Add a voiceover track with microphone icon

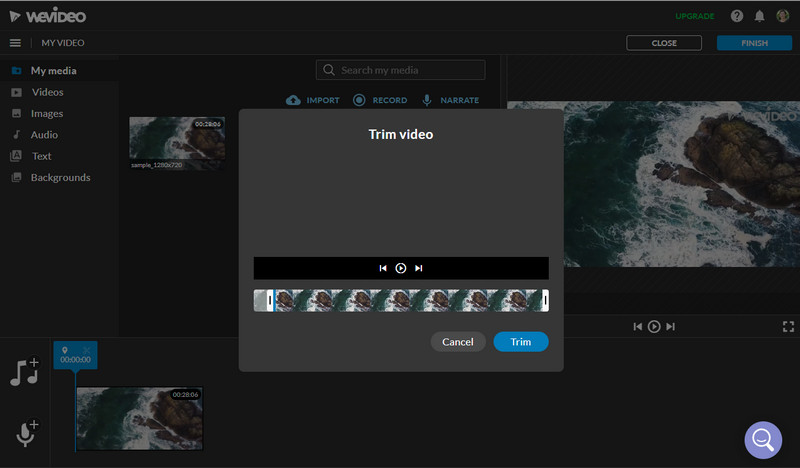coord(25,431)
